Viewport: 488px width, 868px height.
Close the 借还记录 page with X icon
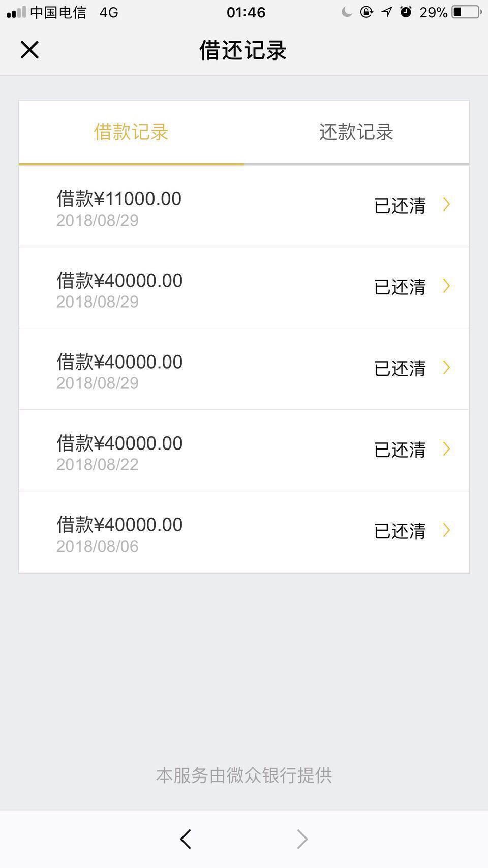[x=29, y=50]
